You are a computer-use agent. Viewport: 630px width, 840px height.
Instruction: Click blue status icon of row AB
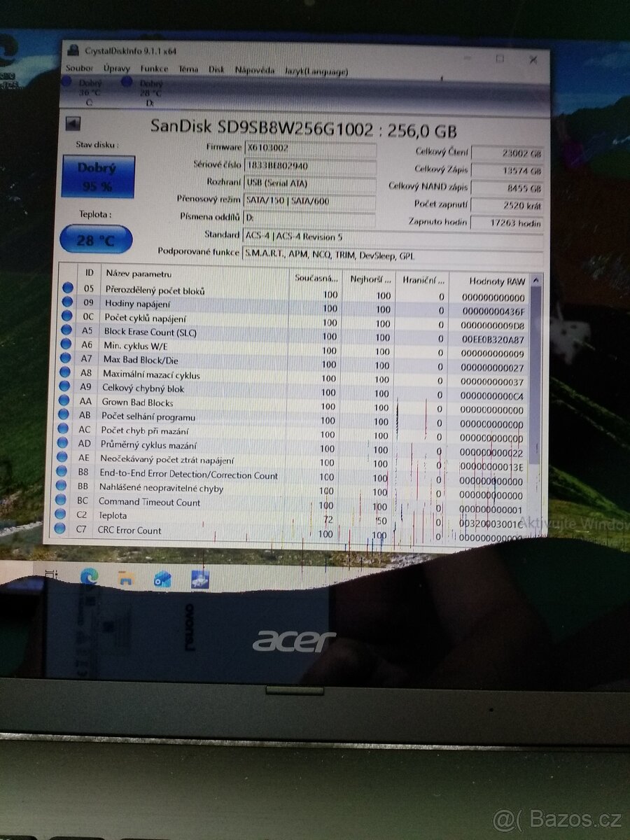click(64, 415)
